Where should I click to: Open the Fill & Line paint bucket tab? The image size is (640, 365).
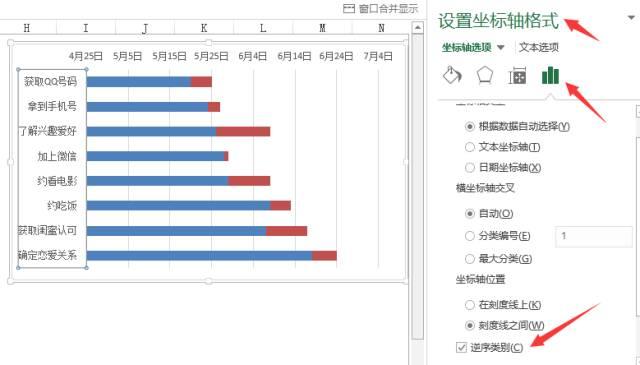[452, 76]
